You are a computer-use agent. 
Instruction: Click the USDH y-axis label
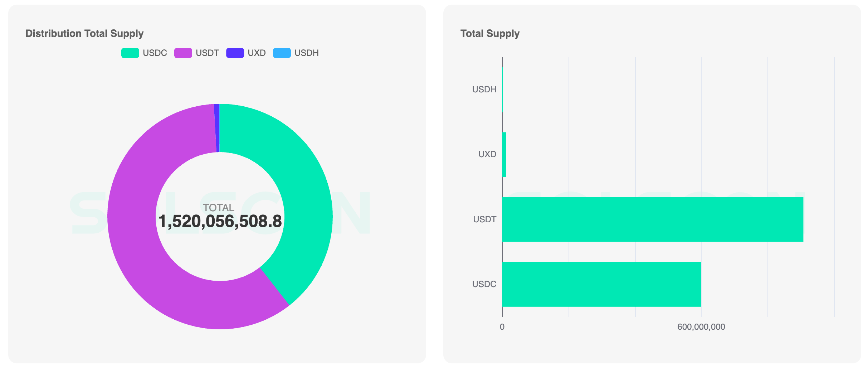coord(484,89)
